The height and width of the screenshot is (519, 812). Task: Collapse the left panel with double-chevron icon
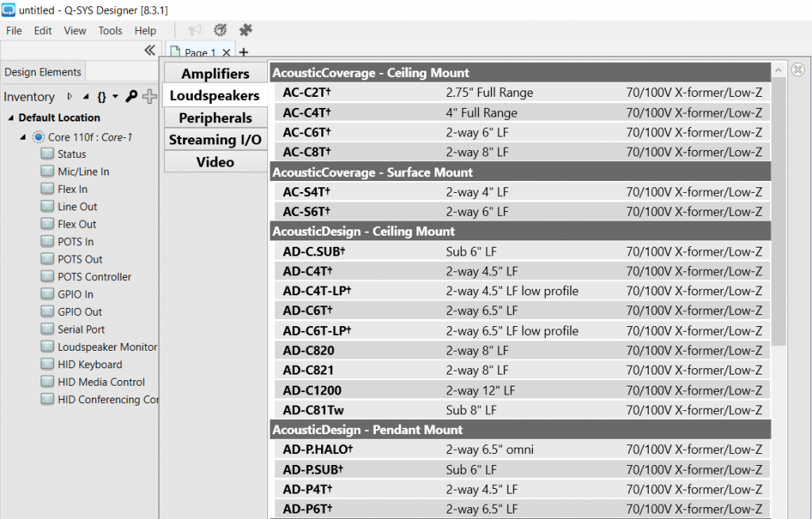(150, 50)
